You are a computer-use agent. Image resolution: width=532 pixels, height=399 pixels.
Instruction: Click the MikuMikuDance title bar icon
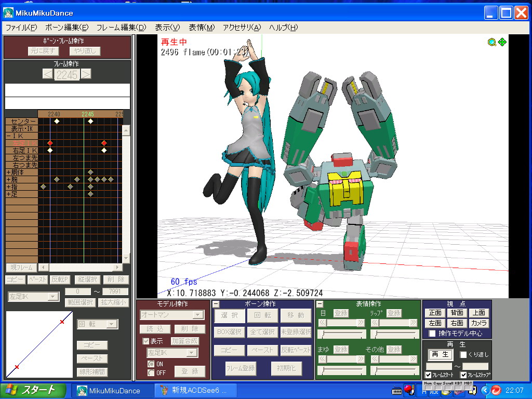(x=8, y=13)
